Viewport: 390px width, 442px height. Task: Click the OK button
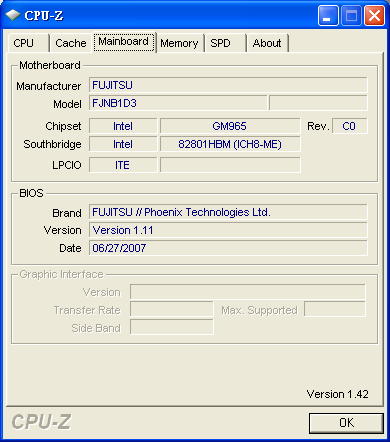click(x=346, y=423)
